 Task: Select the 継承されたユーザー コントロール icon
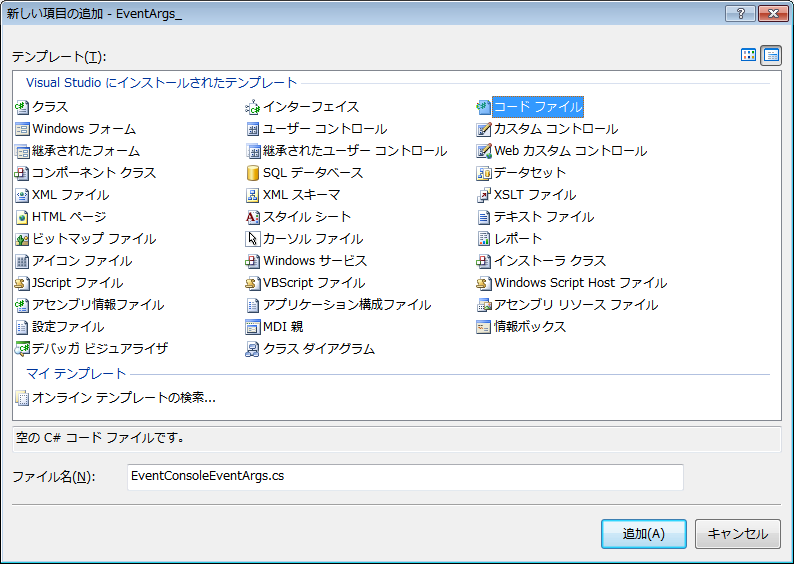(252, 151)
